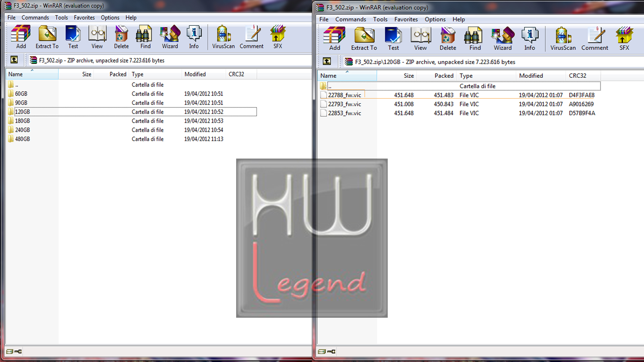
Task: Sort by CRC32 column in left window
Action: click(x=241, y=74)
